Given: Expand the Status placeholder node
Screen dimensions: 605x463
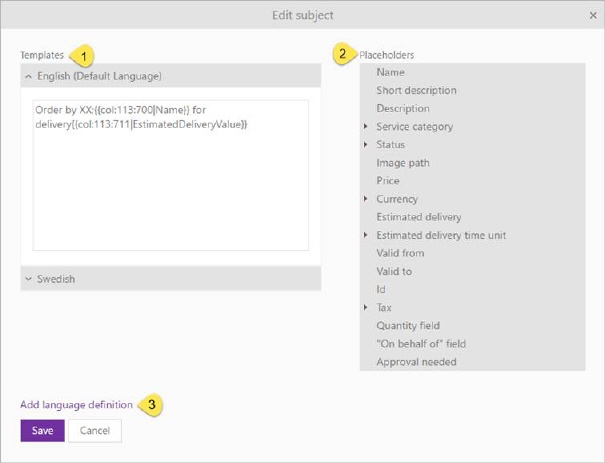Looking at the screenshot, I should [367, 145].
